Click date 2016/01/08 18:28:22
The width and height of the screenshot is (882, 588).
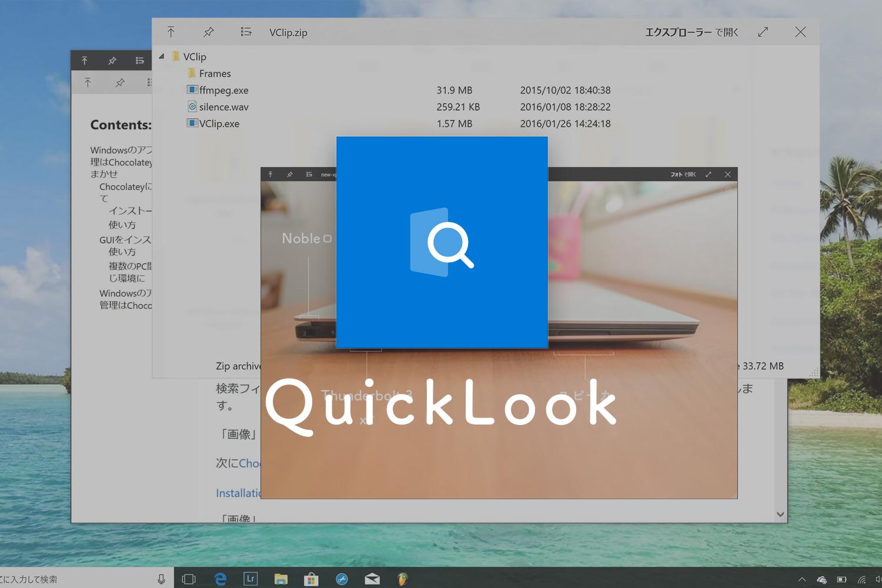click(565, 107)
